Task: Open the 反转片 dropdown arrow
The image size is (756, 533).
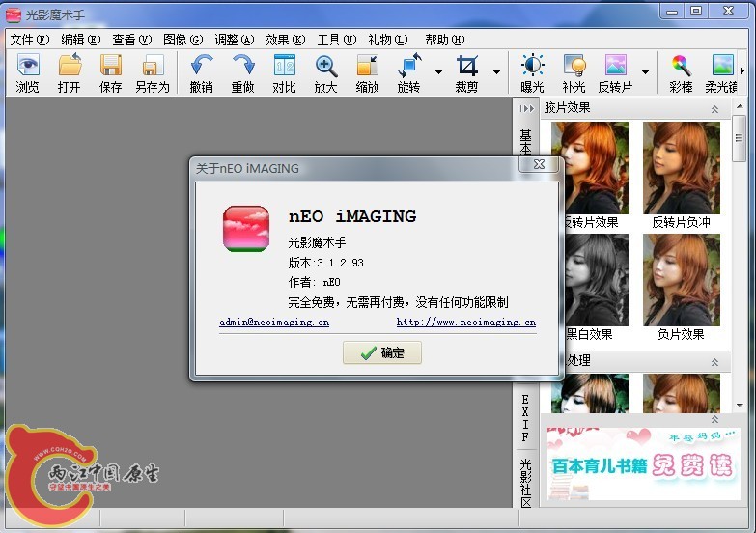Action: 645,71
